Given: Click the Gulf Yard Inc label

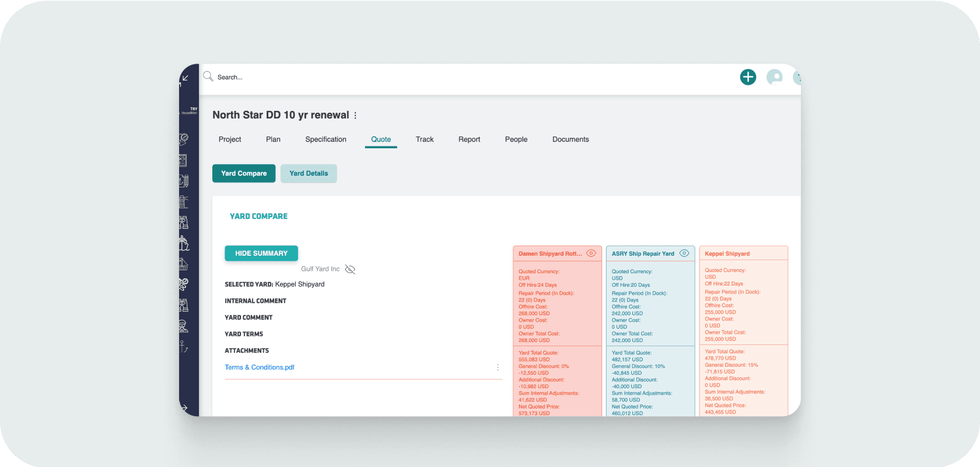Looking at the screenshot, I should [x=320, y=269].
